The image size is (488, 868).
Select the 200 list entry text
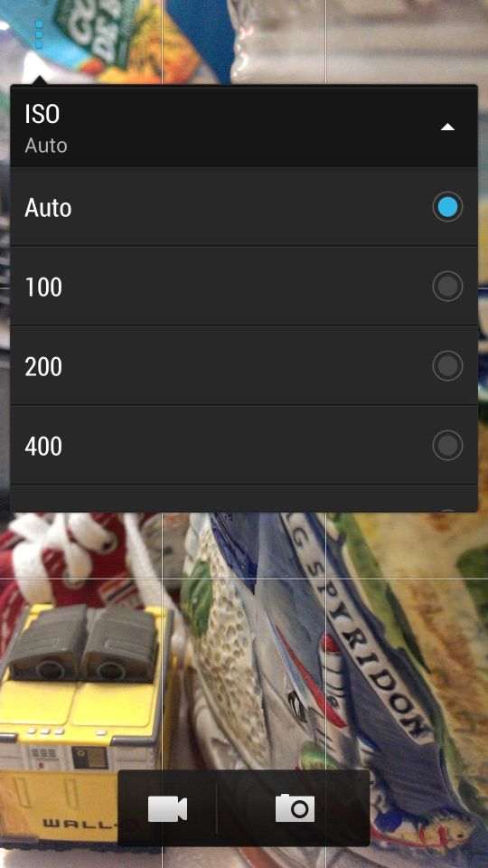43,367
